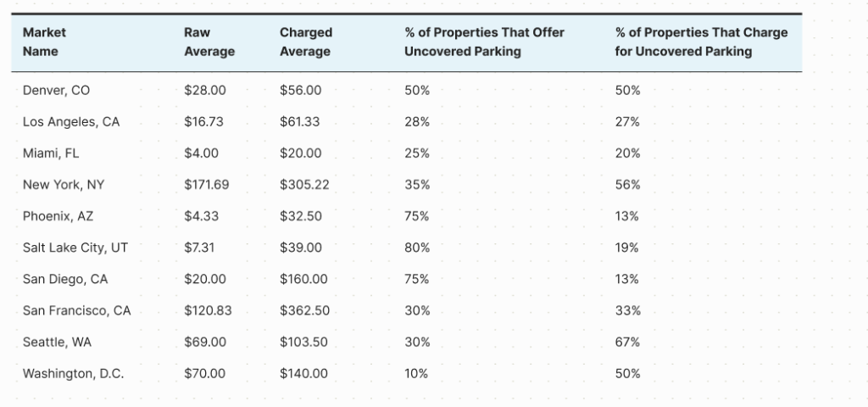868x407 pixels.
Task: Select New York's $171.69 raw average
Action: click(206, 185)
